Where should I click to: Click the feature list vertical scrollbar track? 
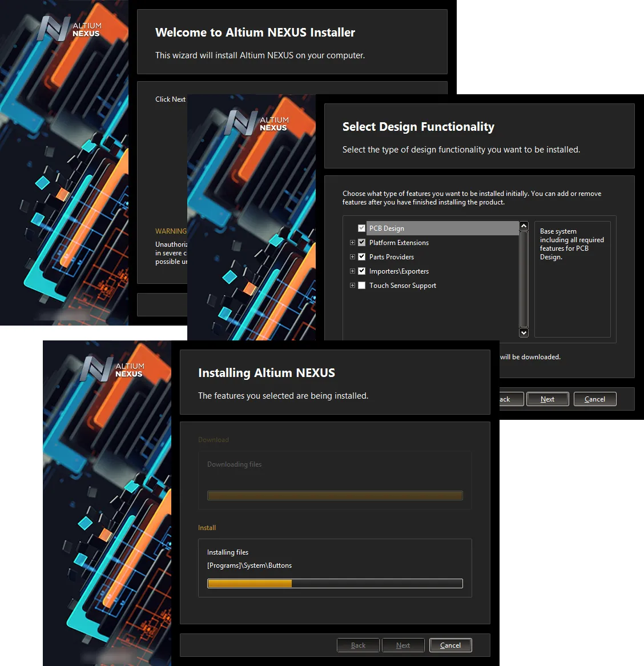[x=524, y=279]
